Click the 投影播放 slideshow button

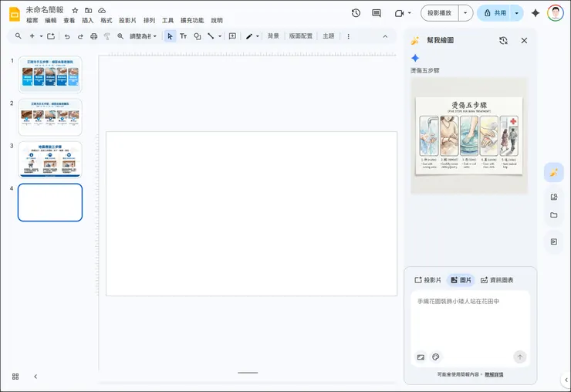440,13
